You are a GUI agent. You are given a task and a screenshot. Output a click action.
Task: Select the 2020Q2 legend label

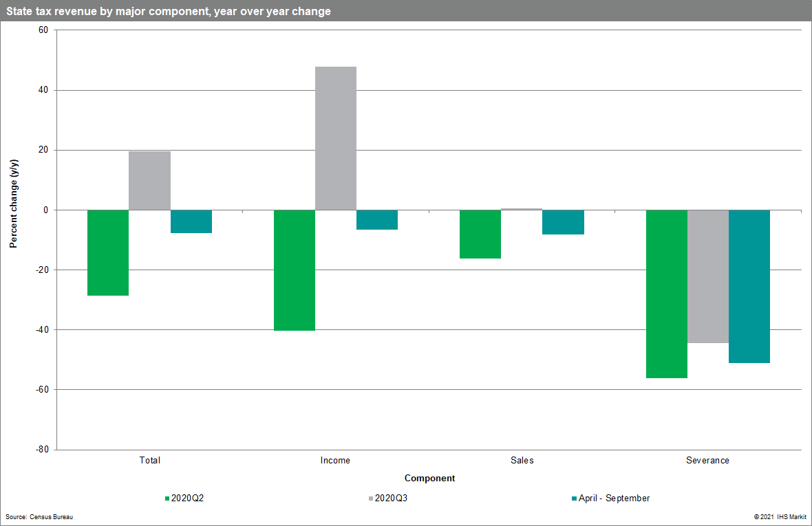187,498
